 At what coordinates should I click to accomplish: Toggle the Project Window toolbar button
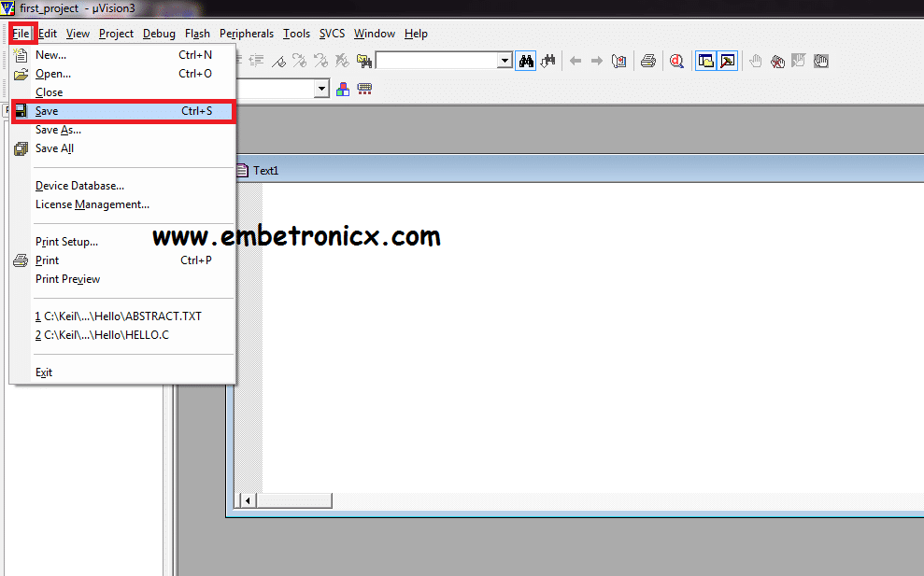[x=705, y=61]
